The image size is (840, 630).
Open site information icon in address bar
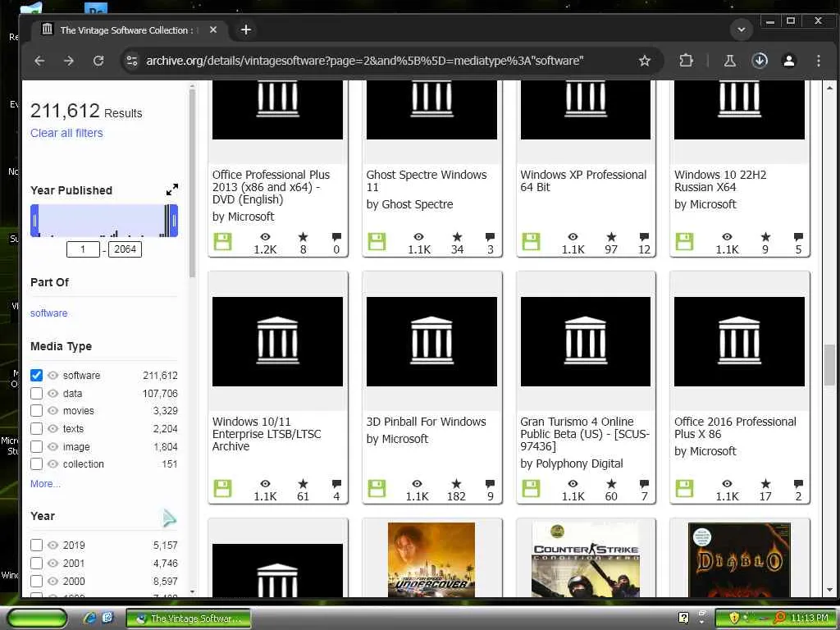132,61
